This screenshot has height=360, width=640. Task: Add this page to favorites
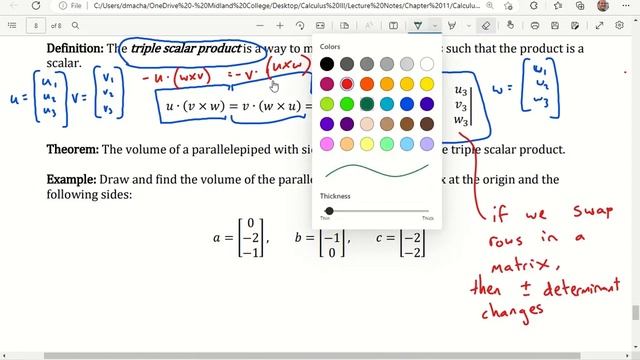(508, 6)
